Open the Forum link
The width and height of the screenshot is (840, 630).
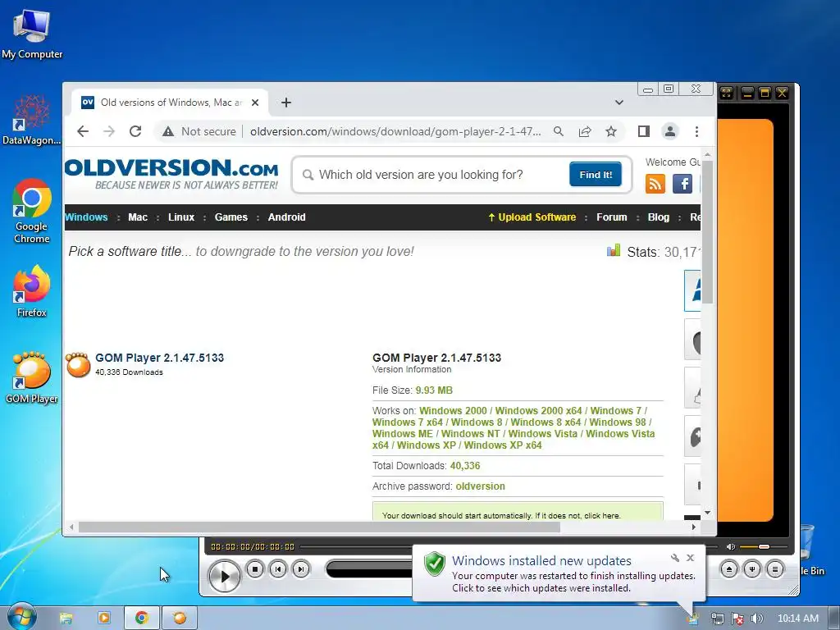pyautogui.click(x=611, y=217)
